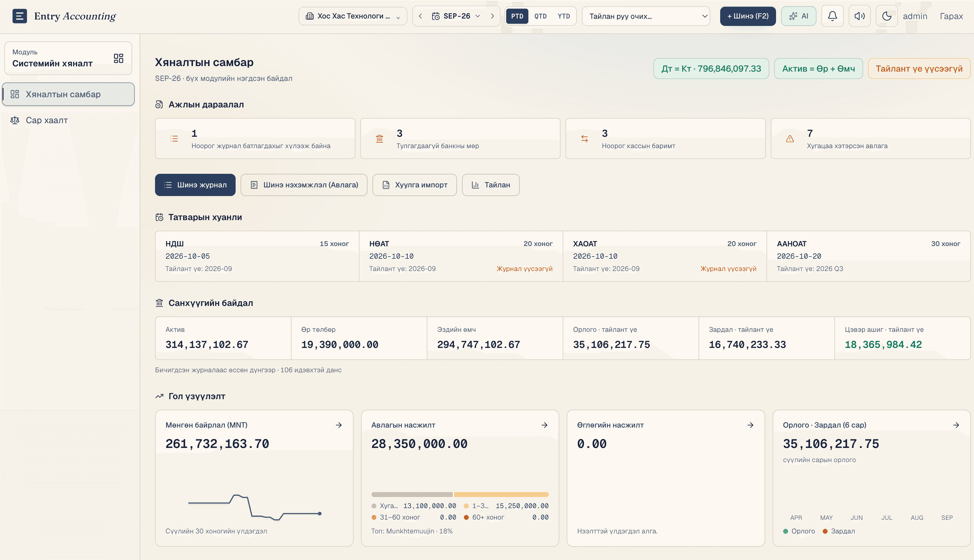Toggle dark mode moon icon
Viewport: 974px width, 560px height.
pyautogui.click(x=887, y=16)
